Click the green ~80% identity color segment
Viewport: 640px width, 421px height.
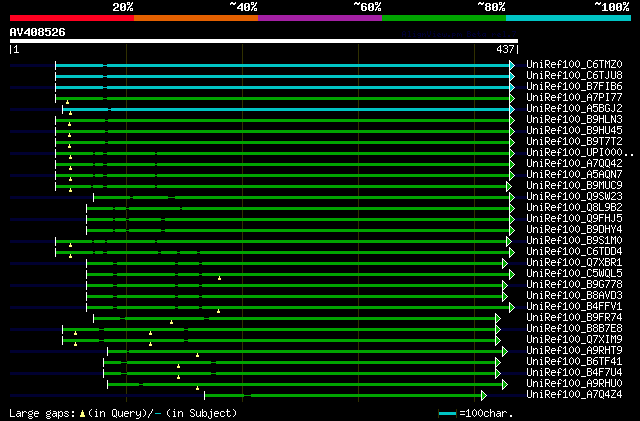pyautogui.click(x=444, y=18)
